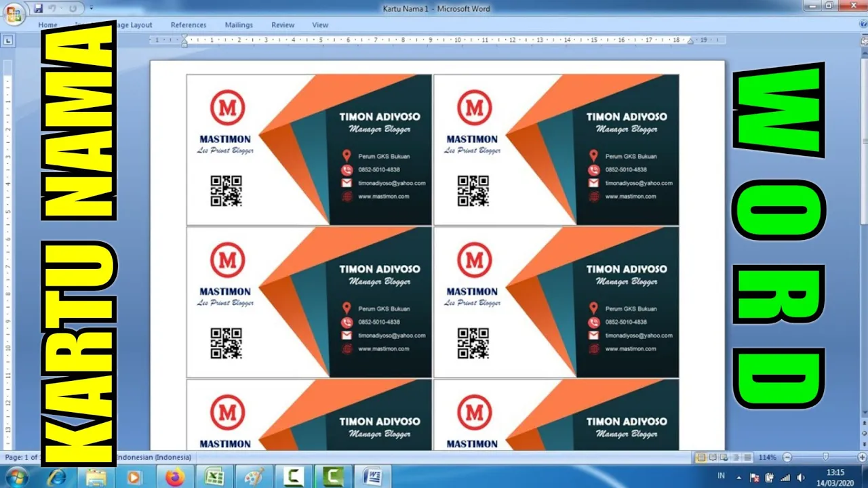
Task: Click the Word icon on the taskbar
Action: 372,477
